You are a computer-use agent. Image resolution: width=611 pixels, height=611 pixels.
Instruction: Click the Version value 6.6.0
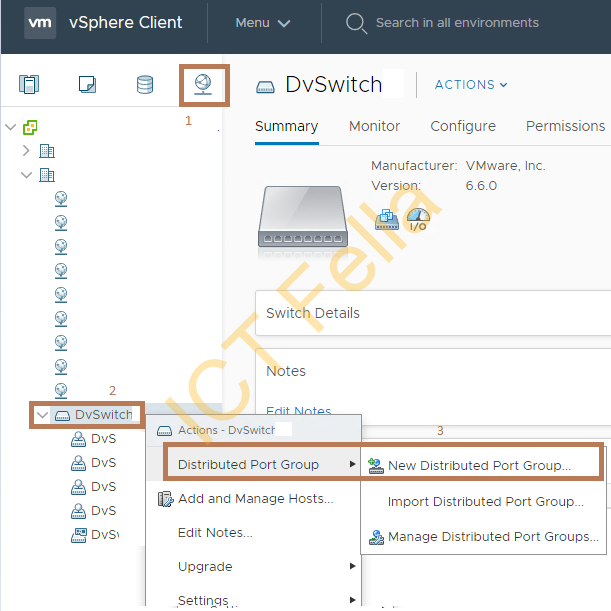pos(481,185)
